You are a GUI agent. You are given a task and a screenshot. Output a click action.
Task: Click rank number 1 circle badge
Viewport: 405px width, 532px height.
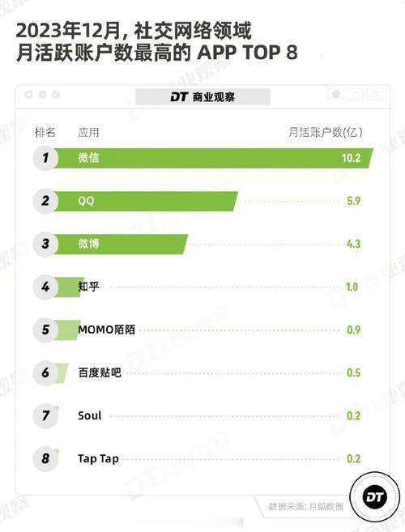45,158
